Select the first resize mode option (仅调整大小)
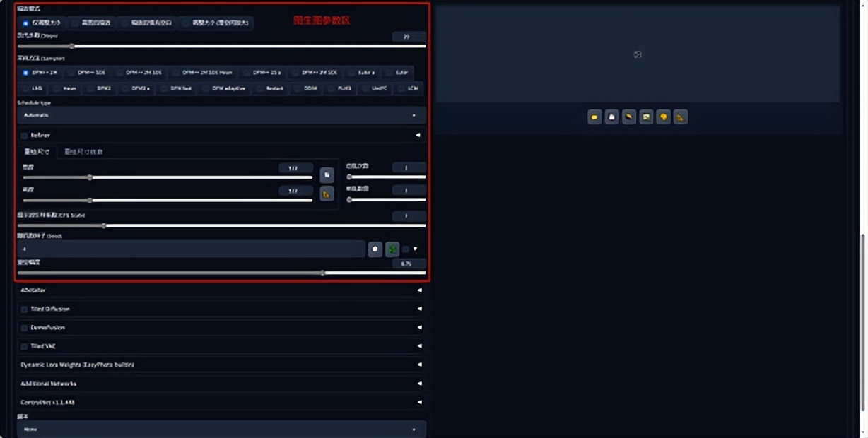 [x=42, y=23]
